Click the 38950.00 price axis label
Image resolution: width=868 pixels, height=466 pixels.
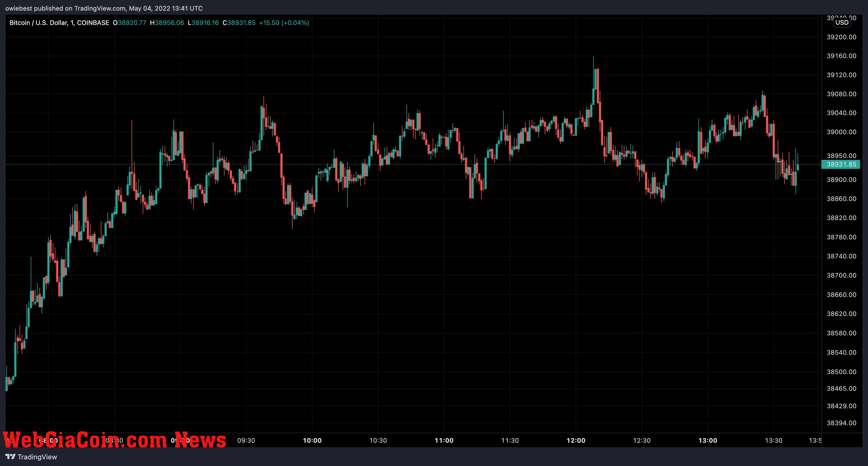[841, 155]
